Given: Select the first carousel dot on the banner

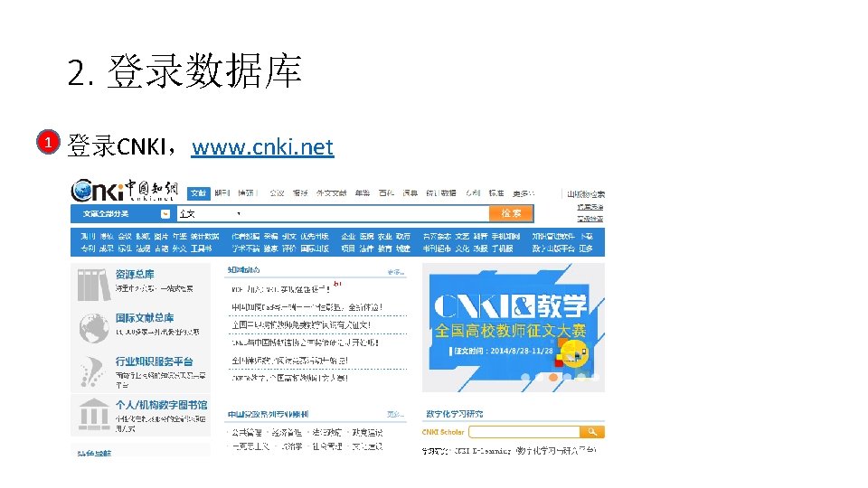Looking at the screenshot, I should pyautogui.click(x=524, y=378).
